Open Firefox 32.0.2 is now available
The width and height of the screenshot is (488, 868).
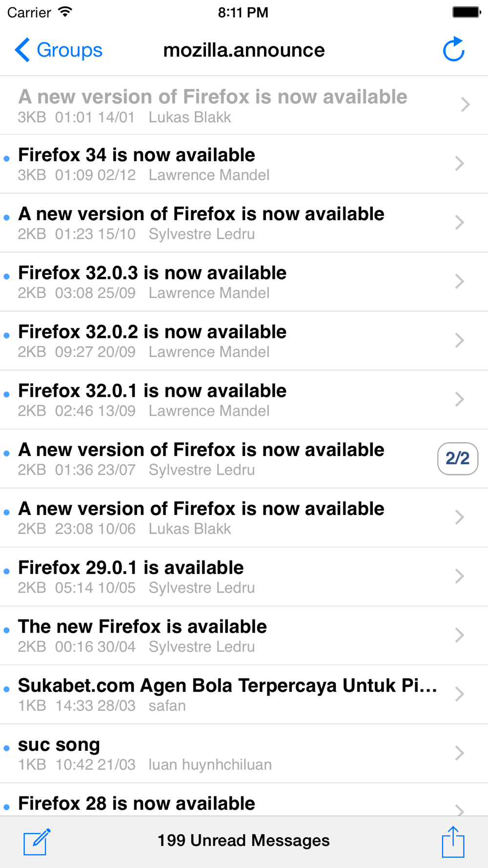click(244, 341)
